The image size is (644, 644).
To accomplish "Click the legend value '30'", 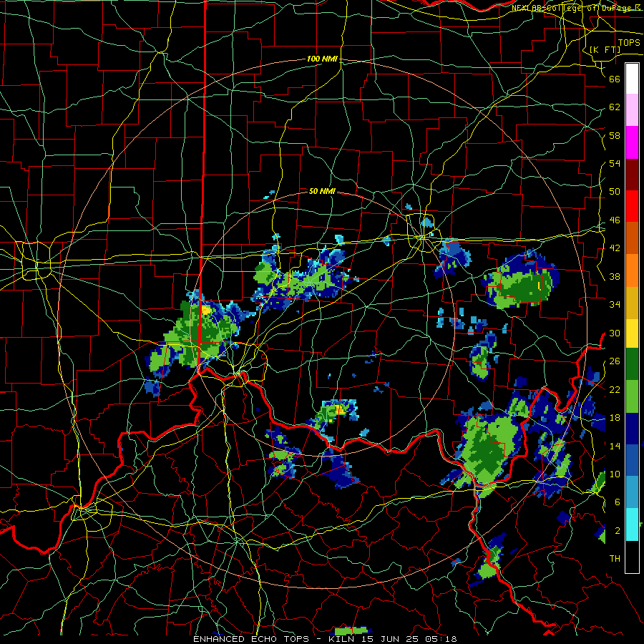I will click(x=615, y=333).
